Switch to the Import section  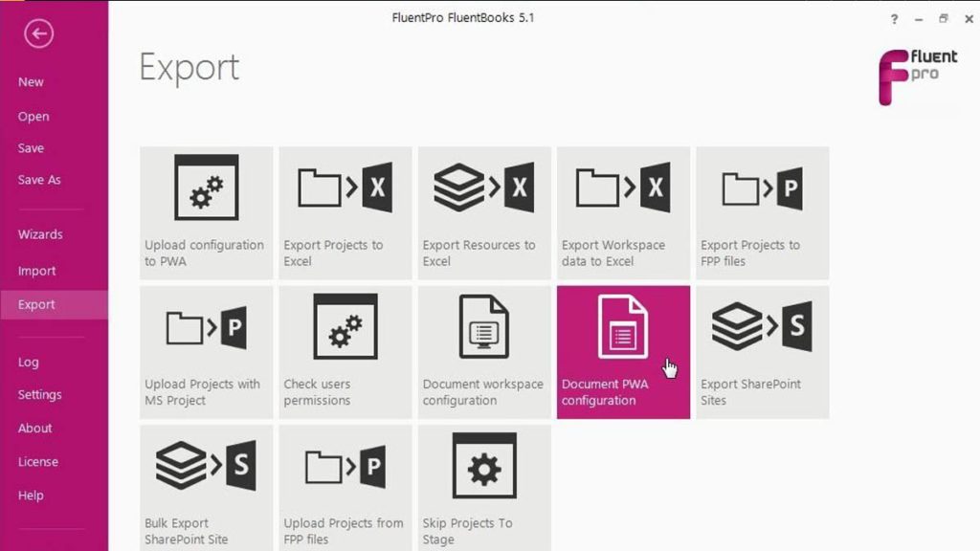pos(36,271)
